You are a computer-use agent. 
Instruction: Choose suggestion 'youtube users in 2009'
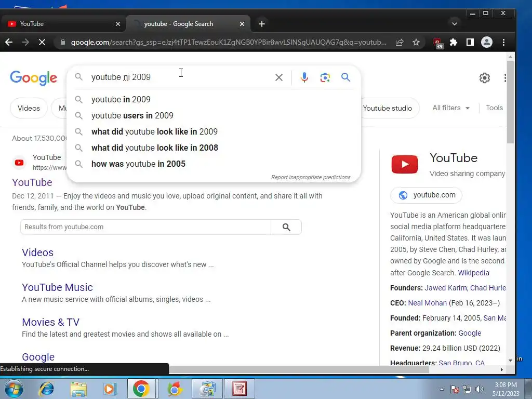[214, 116]
